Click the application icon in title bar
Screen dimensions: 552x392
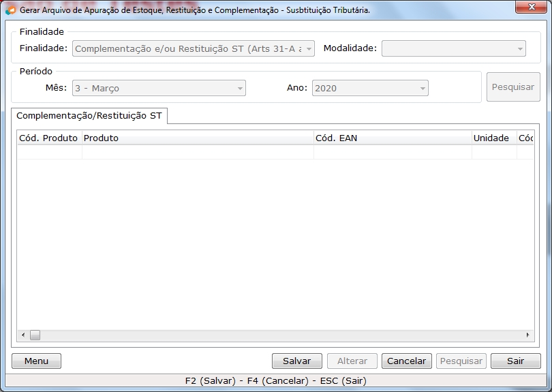click(10, 10)
